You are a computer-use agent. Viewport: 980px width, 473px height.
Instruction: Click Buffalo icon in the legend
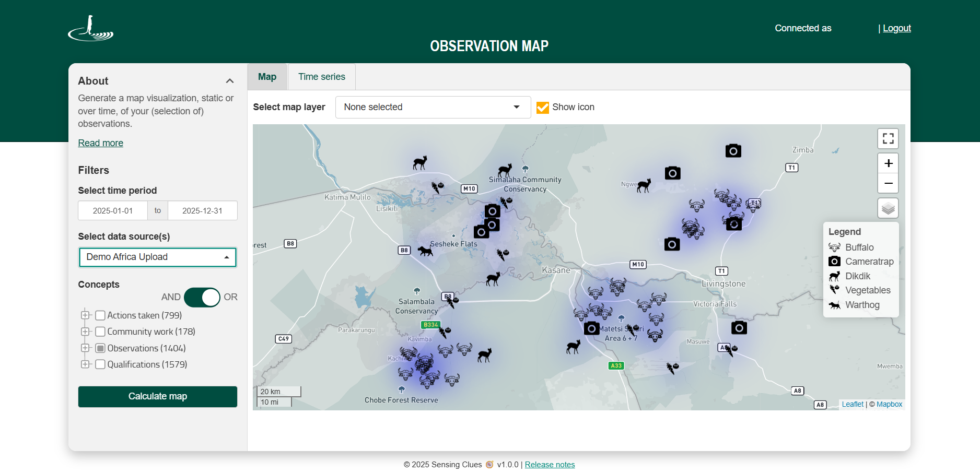click(x=834, y=247)
